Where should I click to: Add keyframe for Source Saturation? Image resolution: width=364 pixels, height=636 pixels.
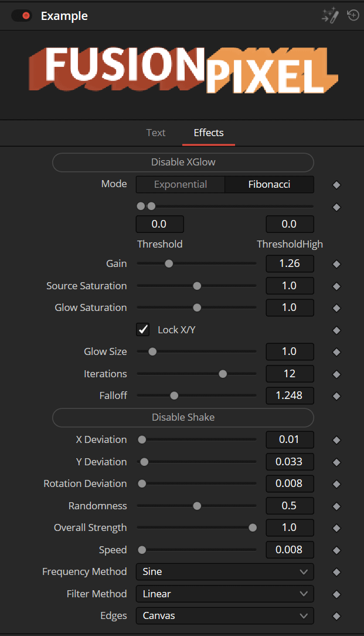click(x=336, y=286)
